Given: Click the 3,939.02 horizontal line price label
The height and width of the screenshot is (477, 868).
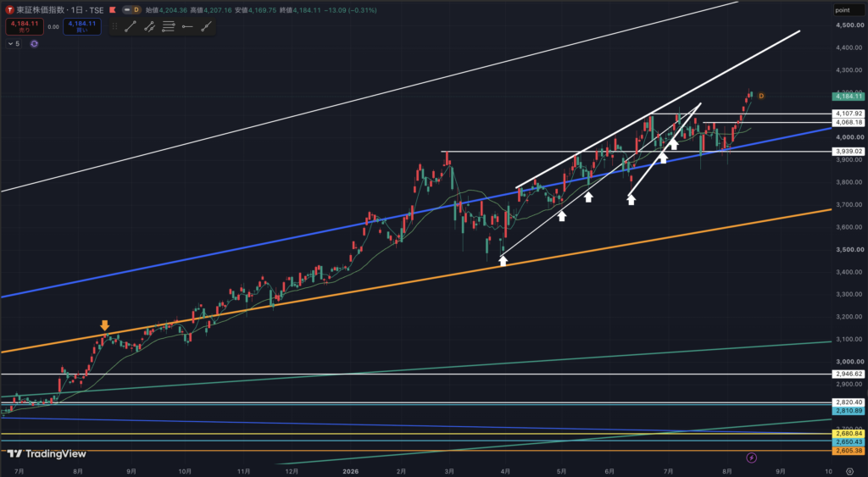Looking at the screenshot, I should 848,151.
